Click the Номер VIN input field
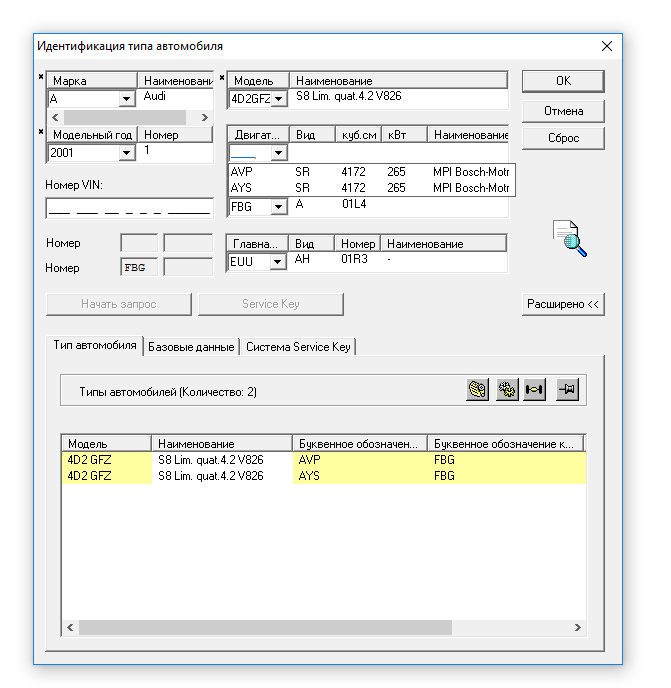The image size is (671, 688). 129,208
